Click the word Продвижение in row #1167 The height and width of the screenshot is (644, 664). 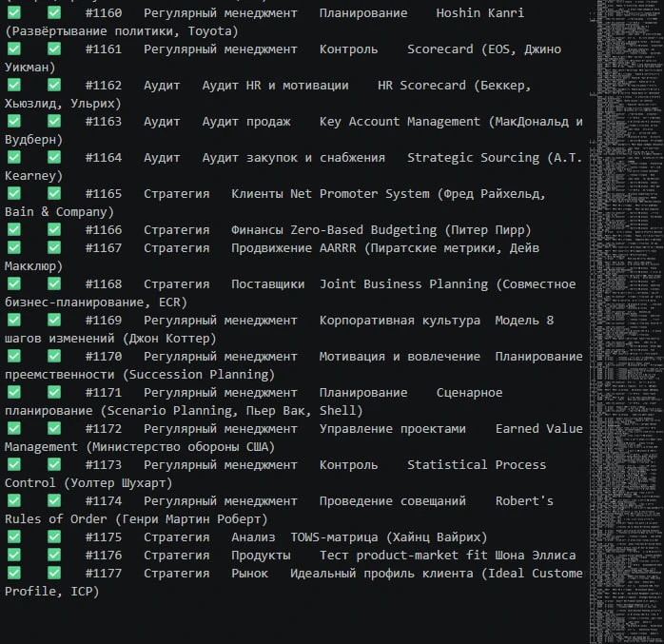coord(271,248)
